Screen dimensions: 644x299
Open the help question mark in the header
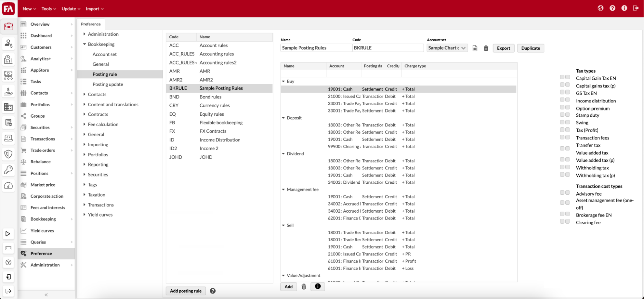612,8
